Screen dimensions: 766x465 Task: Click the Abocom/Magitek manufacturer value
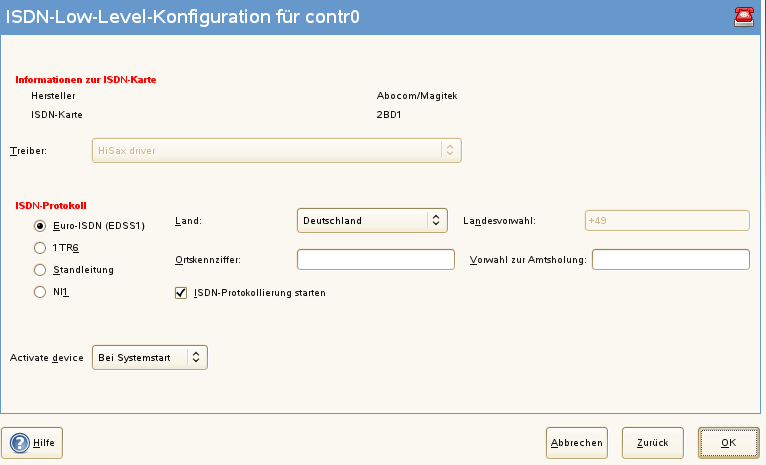[416, 96]
